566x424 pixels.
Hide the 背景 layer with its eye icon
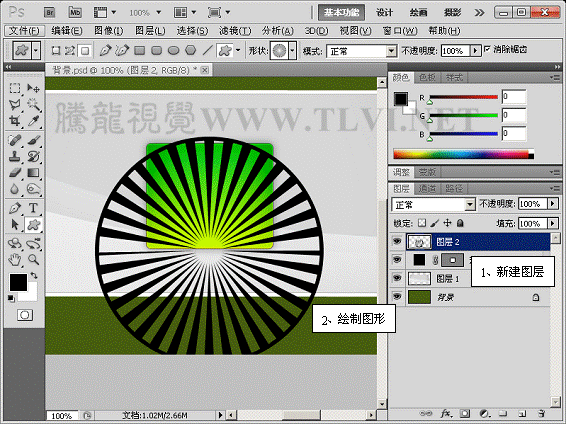(397, 297)
